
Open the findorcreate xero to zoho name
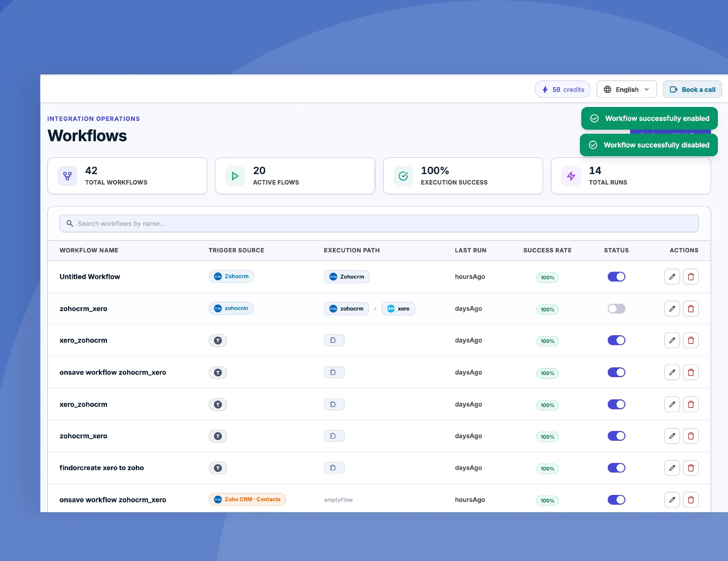(101, 468)
